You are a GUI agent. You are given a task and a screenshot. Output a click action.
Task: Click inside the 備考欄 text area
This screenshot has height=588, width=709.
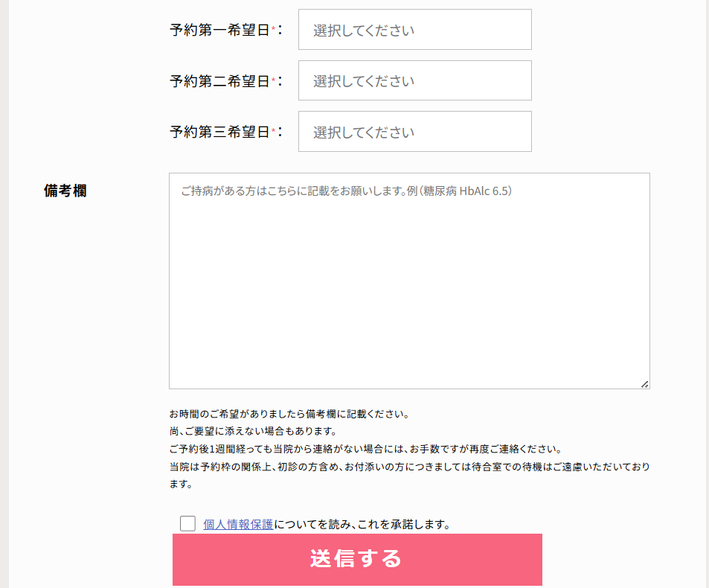(x=409, y=281)
